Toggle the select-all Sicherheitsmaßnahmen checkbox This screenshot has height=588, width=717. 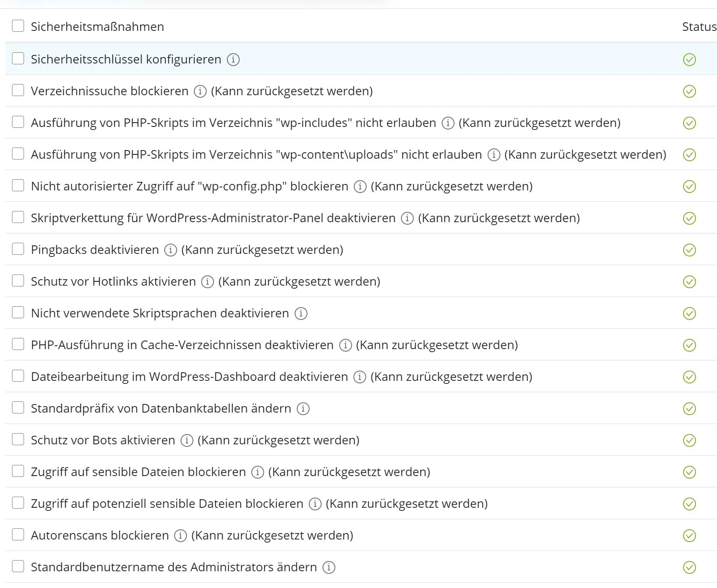(x=18, y=26)
